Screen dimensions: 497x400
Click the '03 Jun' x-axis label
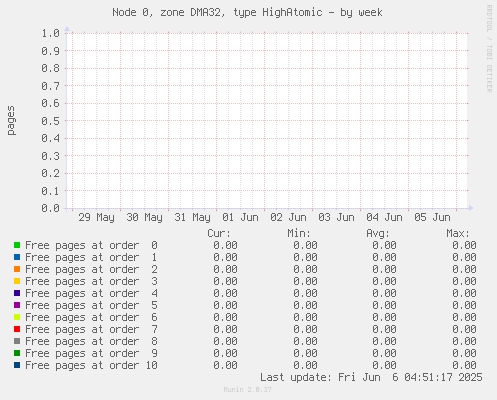coord(336,218)
